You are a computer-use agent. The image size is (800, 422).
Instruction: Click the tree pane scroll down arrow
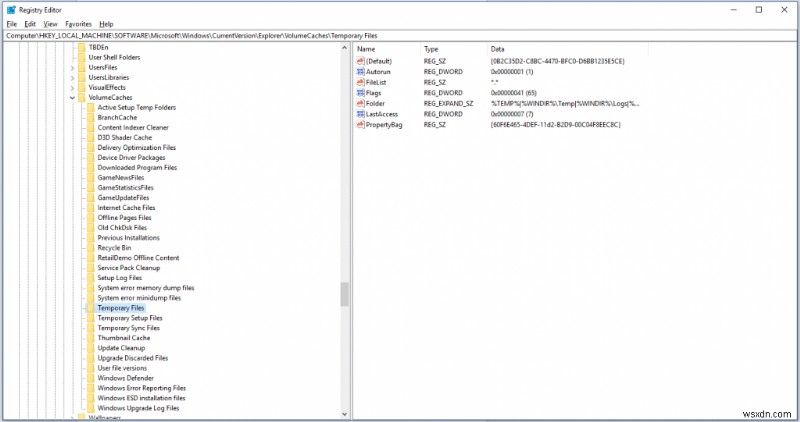pyautogui.click(x=344, y=414)
